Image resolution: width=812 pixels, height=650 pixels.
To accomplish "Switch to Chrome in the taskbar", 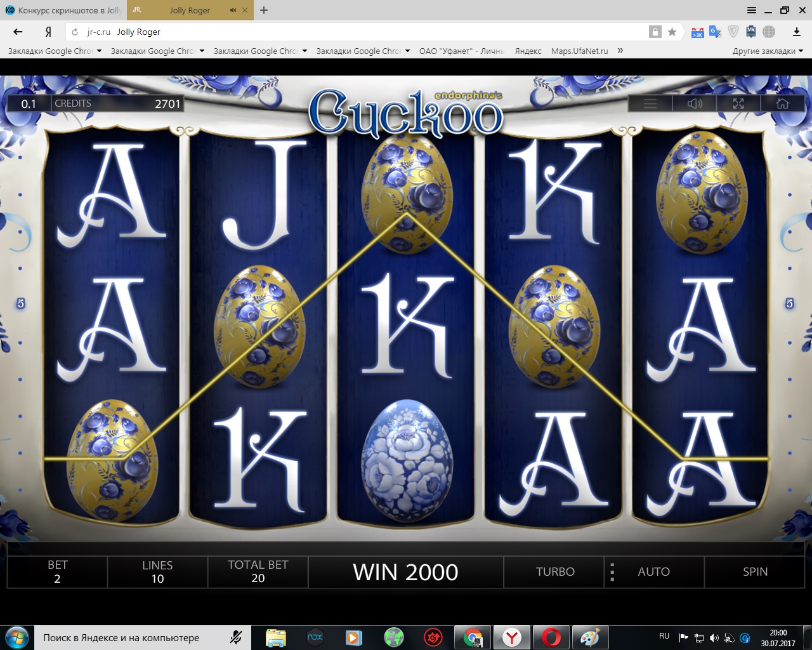I will coord(473,637).
